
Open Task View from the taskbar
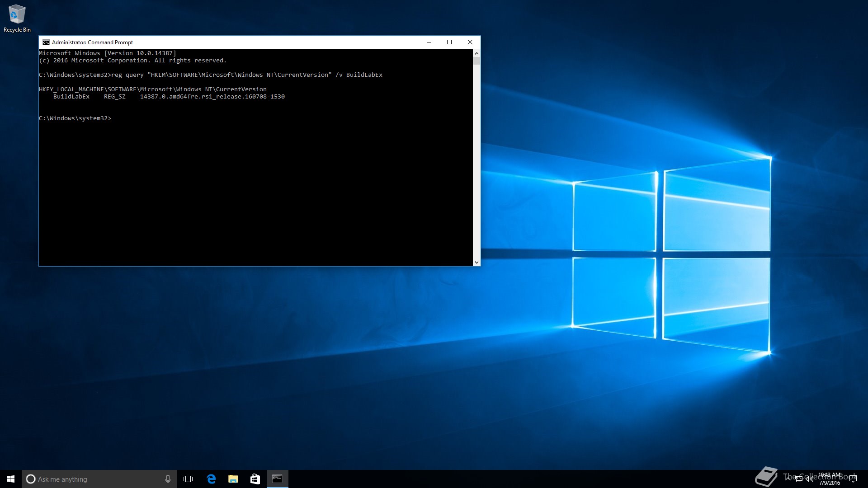pos(188,479)
